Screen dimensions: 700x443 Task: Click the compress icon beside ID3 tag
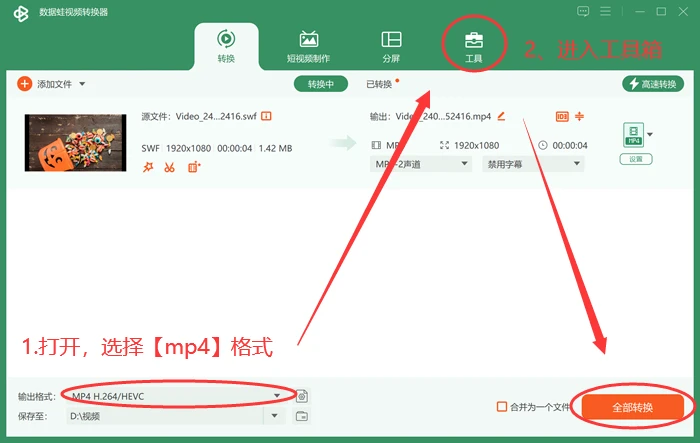coord(579,116)
